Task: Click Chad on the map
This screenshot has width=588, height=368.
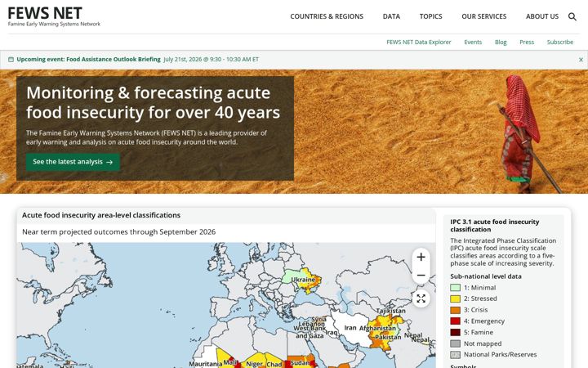Action: 274,364
